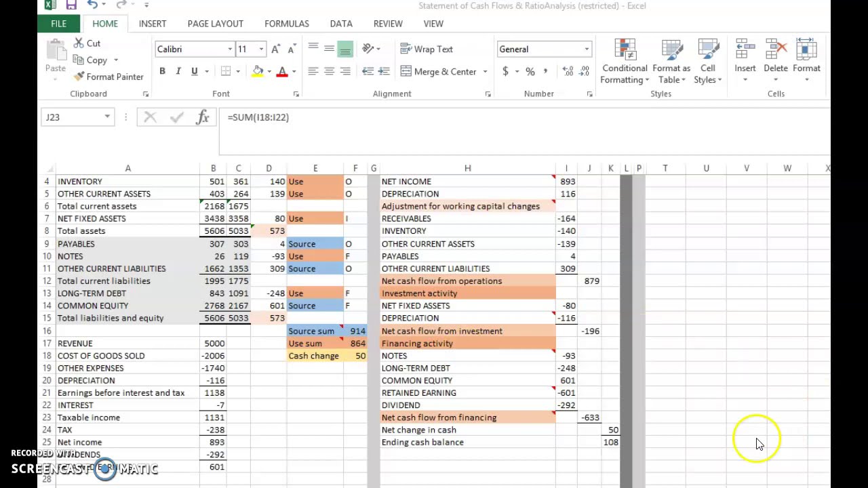Switch to the PAGE LAYOUT tab
The image size is (868, 488).
point(215,24)
